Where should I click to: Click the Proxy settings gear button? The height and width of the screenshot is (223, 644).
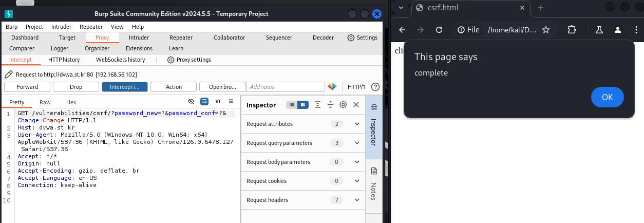189,60
